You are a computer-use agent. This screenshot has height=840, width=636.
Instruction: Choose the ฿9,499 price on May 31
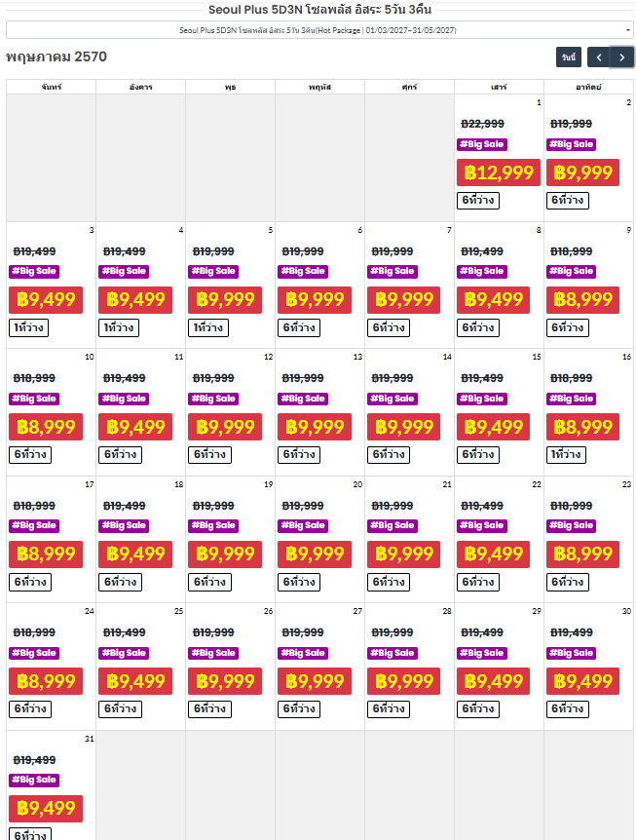pos(46,809)
